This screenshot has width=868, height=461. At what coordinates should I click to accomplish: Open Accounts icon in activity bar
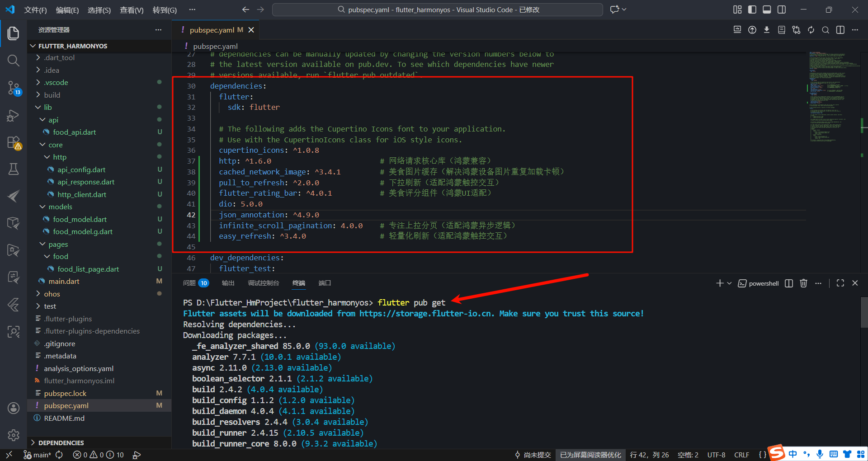14,408
